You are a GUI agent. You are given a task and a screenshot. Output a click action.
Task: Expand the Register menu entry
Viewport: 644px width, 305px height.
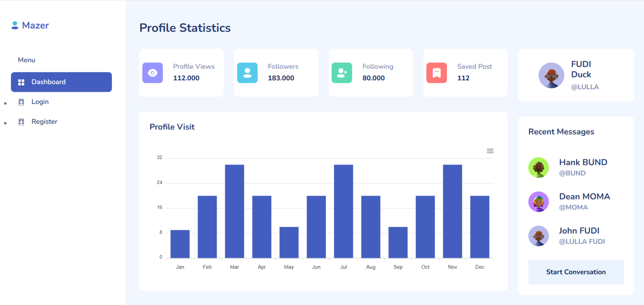44,121
